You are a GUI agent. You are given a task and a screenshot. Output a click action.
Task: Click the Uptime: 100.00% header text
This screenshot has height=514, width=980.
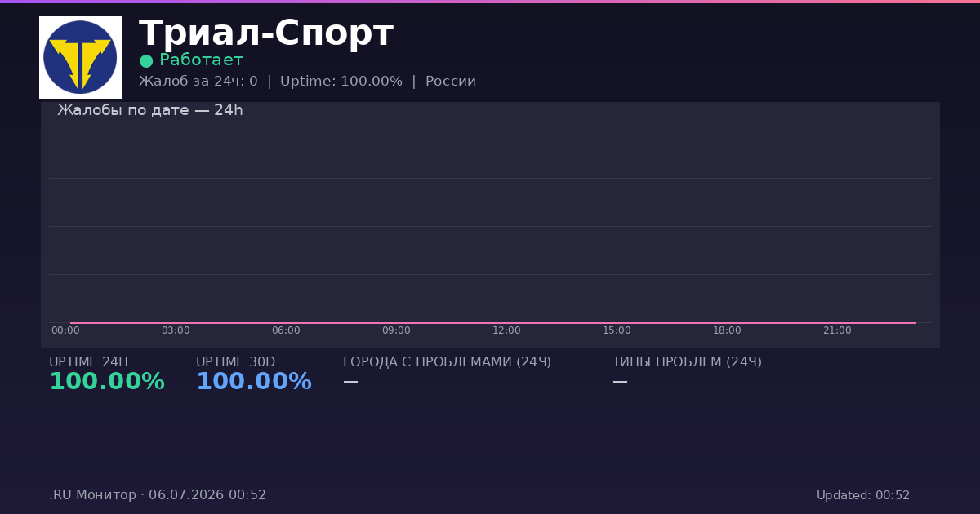click(341, 82)
